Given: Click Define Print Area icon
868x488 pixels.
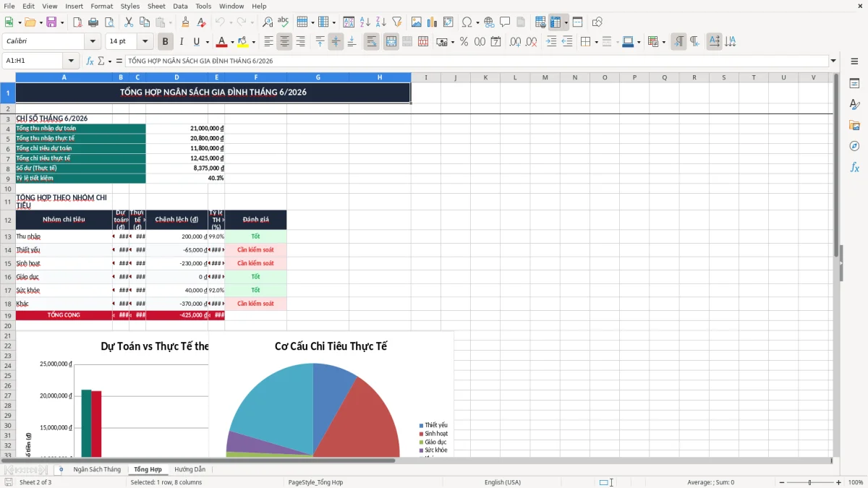Looking at the screenshot, I should tap(540, 22).
